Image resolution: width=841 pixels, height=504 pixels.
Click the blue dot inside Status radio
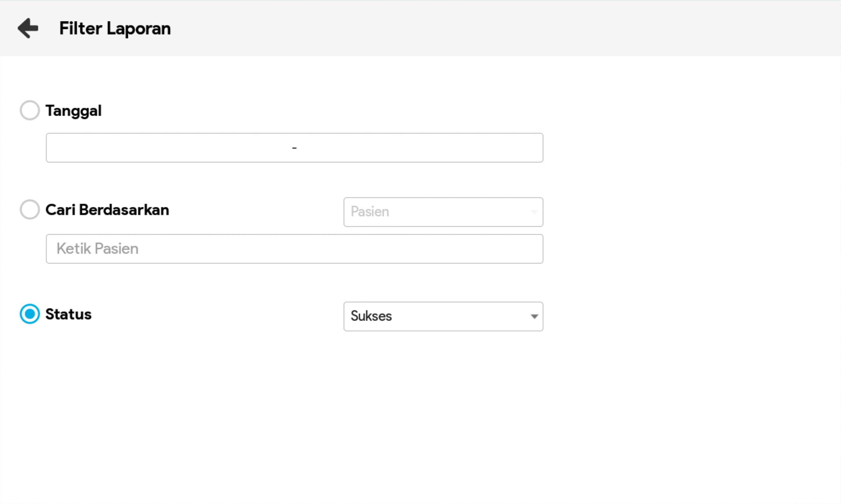[x=30, y=314]
